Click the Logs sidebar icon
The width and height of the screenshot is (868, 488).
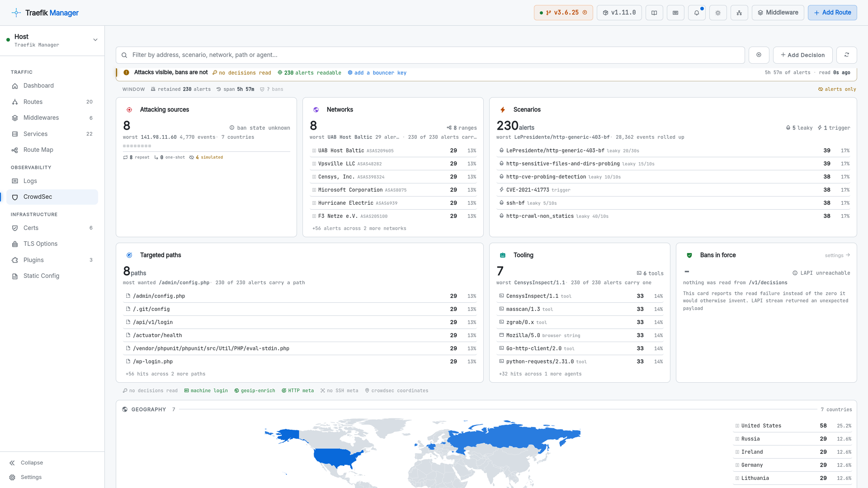pyautogui.click(x=15, y=181)
